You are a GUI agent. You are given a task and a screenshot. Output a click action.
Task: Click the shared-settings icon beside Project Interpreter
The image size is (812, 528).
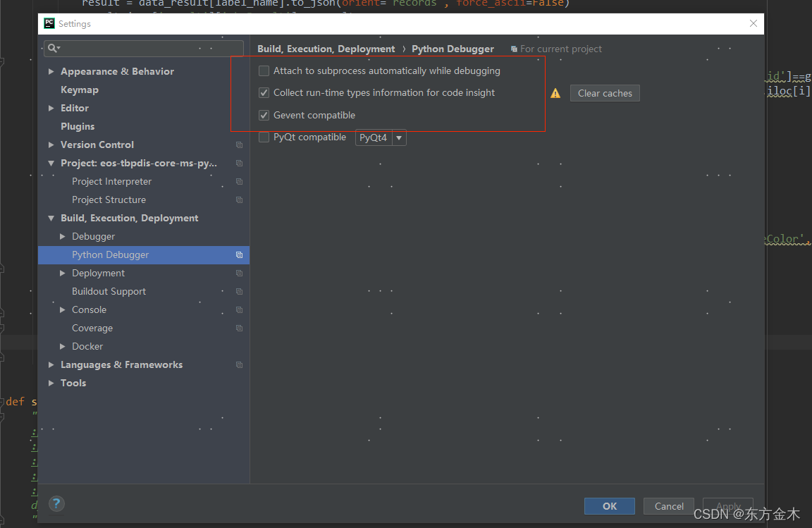[238, 181]
